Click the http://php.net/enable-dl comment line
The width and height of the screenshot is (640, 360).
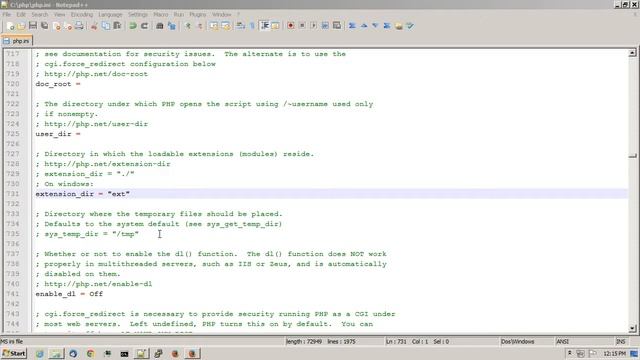(x=94, y=284)
